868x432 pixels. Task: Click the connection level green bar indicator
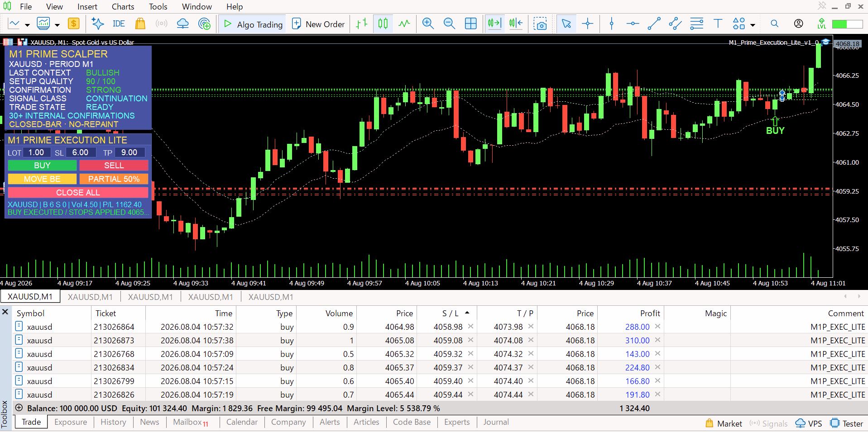tap(847, 24)
